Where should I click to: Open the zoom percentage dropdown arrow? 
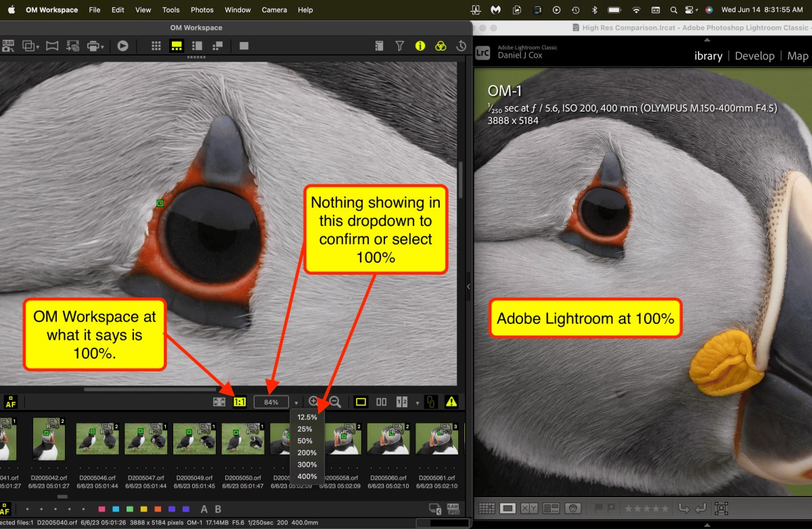pos(296,403)
